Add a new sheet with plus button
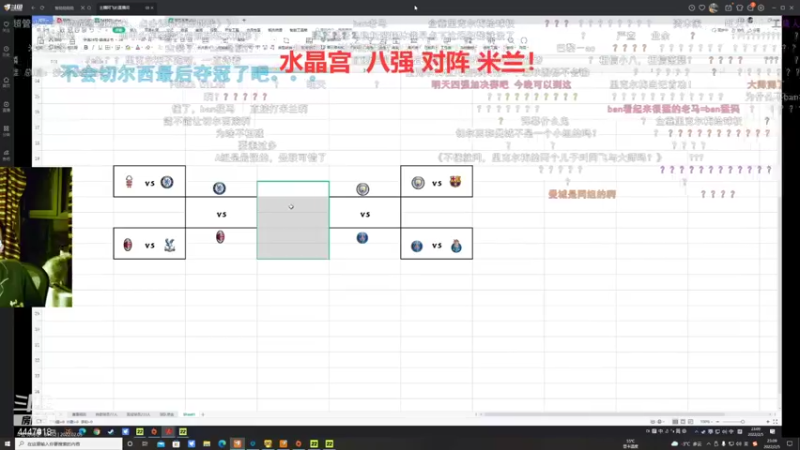 (203, 414)
